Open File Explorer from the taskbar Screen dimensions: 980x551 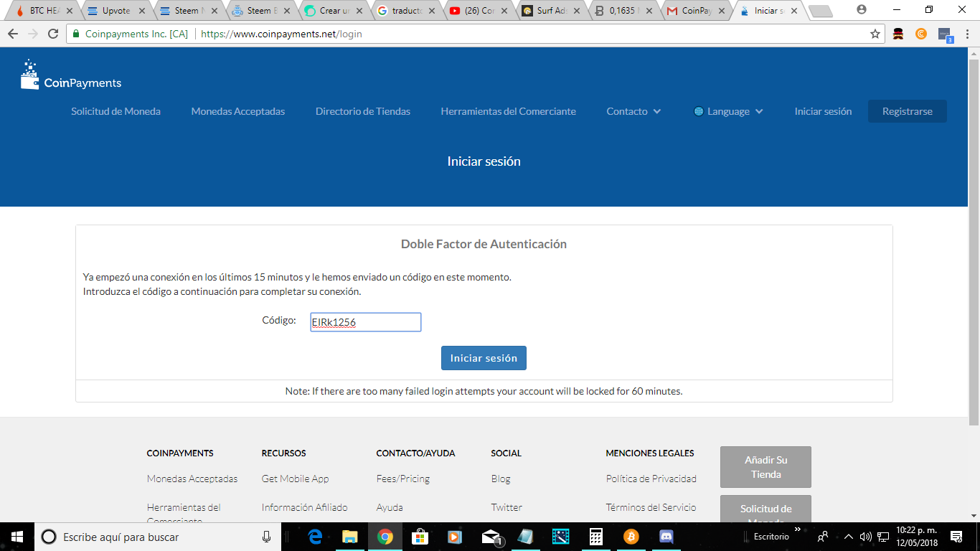tap(349, 537)
